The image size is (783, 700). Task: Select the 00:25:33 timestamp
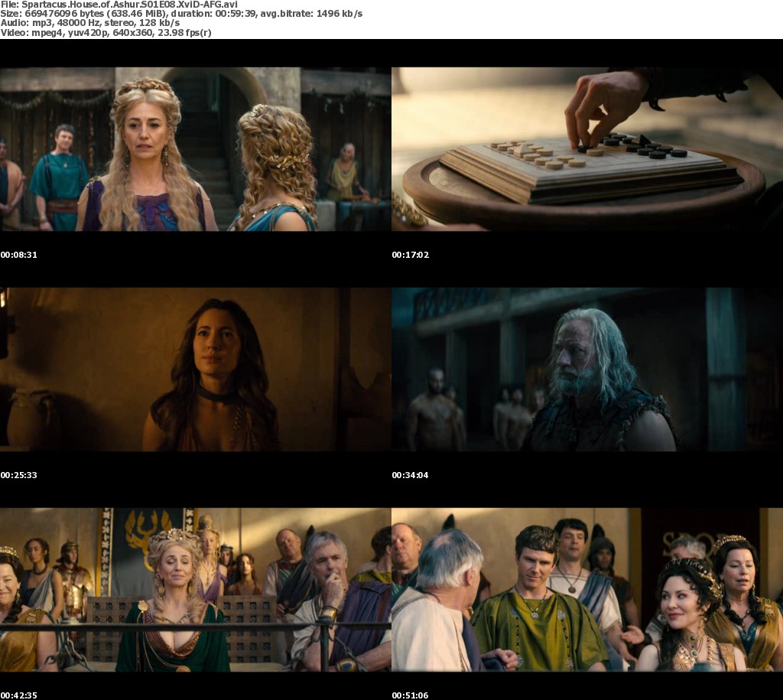tap(18, 475)
